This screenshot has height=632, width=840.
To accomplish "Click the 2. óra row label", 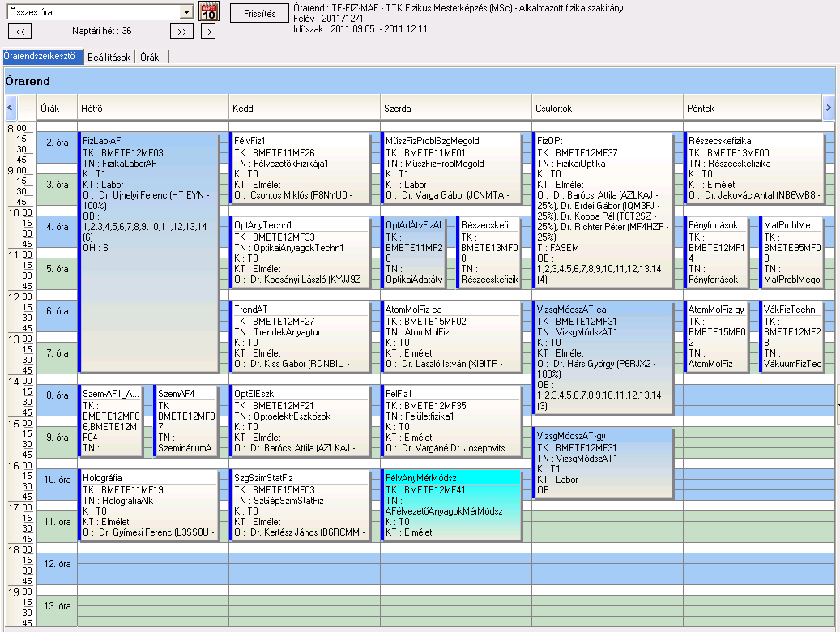I will (x=58, y=143).
